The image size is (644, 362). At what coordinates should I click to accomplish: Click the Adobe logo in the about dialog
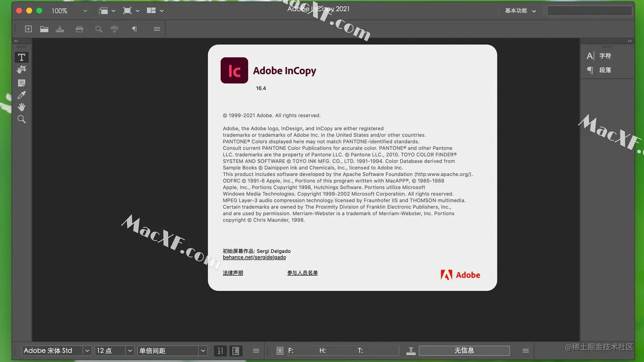[x=460, y=275]
